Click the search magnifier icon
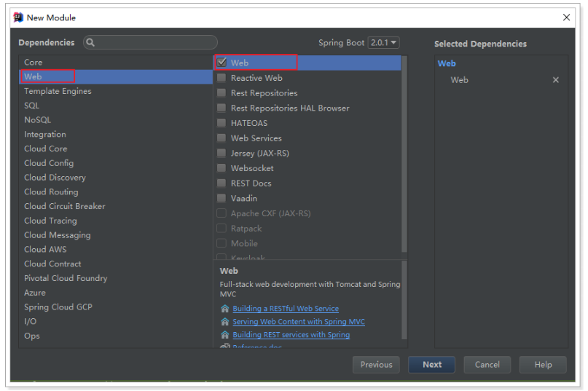This screenshot has height=391, width=588. pos(90,42)
